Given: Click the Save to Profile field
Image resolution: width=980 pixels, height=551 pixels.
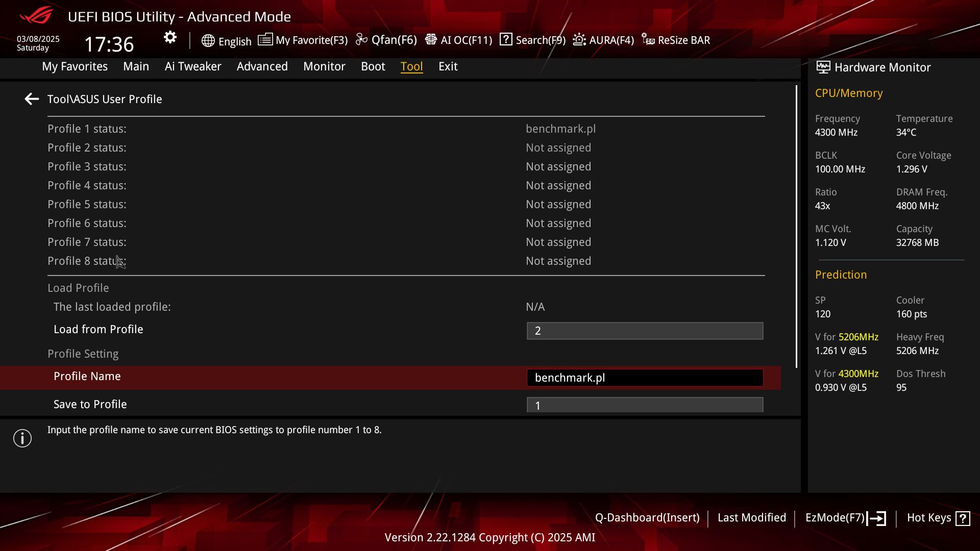Looking at the screenshot, I should [x=645, y=405].
